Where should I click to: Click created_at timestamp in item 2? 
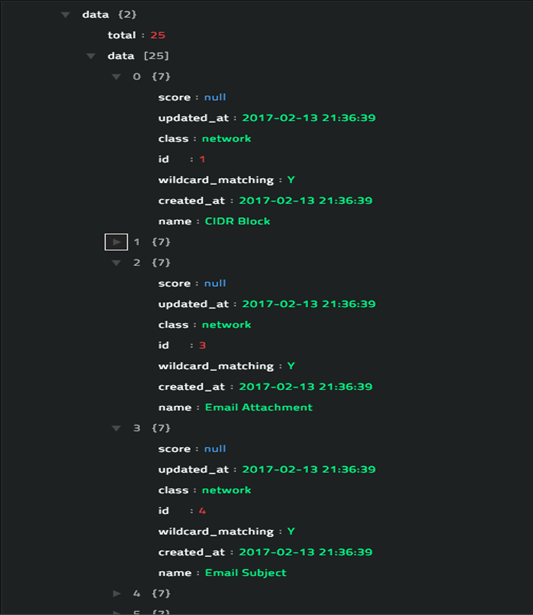(x=306, y=387)
